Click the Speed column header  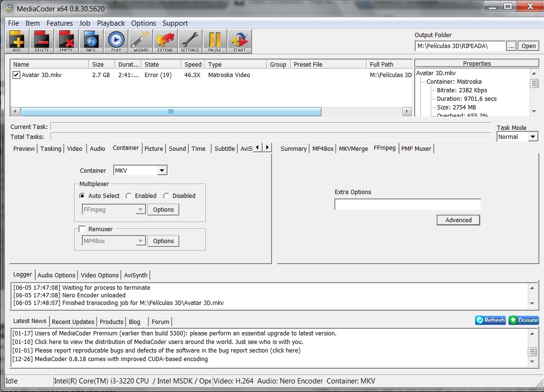193,64
